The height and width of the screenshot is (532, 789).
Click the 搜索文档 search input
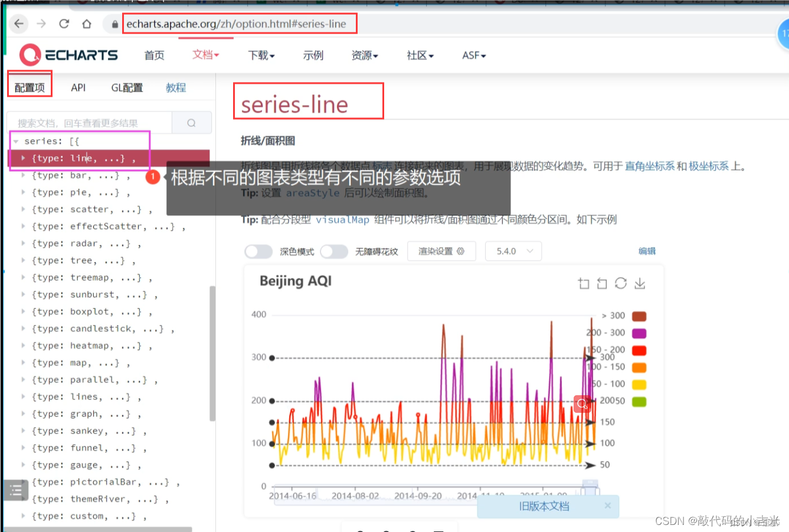tap(90, 123)
